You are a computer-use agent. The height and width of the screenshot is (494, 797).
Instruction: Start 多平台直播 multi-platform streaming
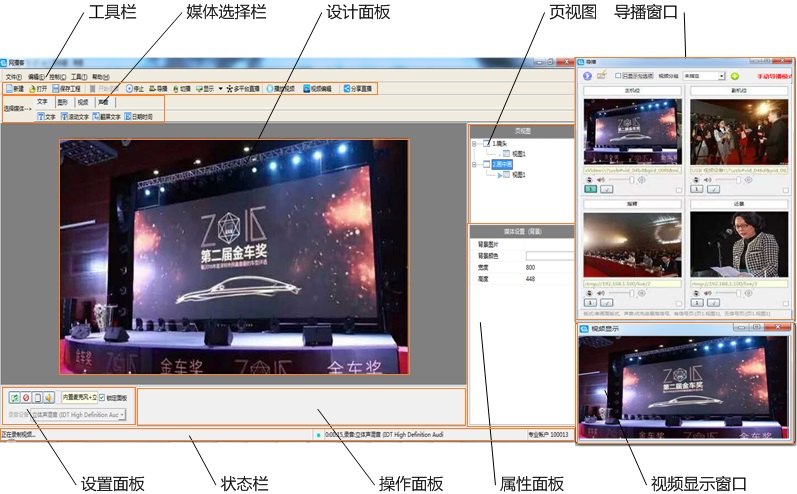click(243, 88)
